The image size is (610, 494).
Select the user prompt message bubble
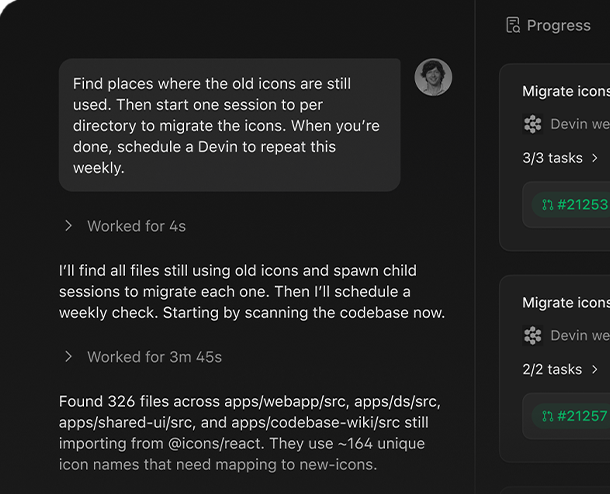click(229, 125)
